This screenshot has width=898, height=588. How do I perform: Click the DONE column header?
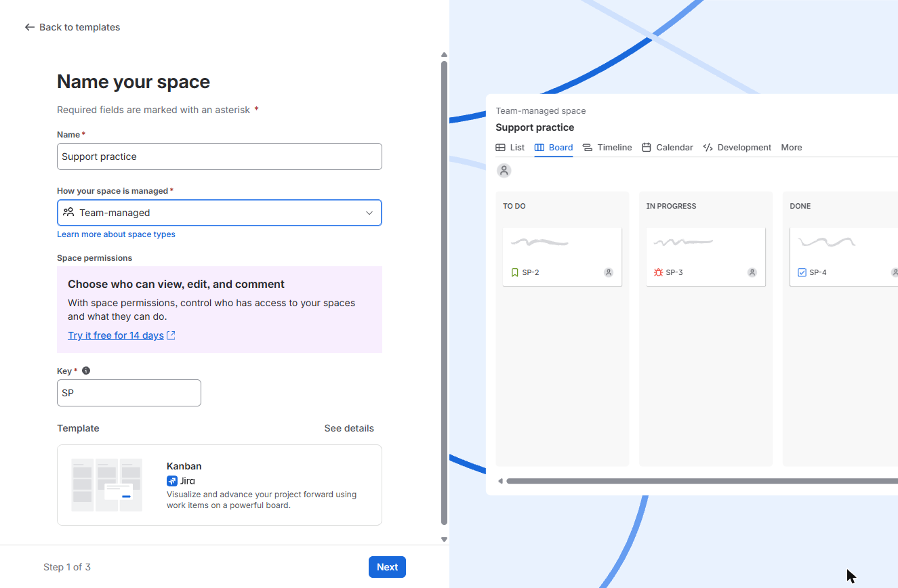pos(800,206)
